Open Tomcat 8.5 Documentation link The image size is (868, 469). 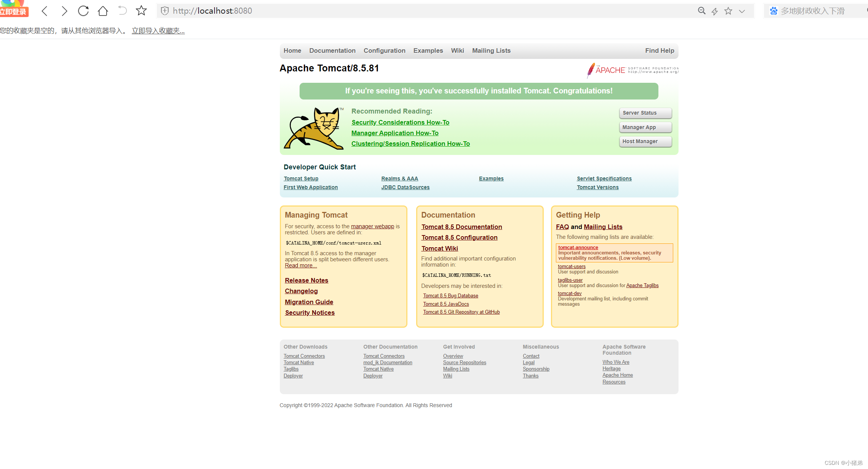461,227
